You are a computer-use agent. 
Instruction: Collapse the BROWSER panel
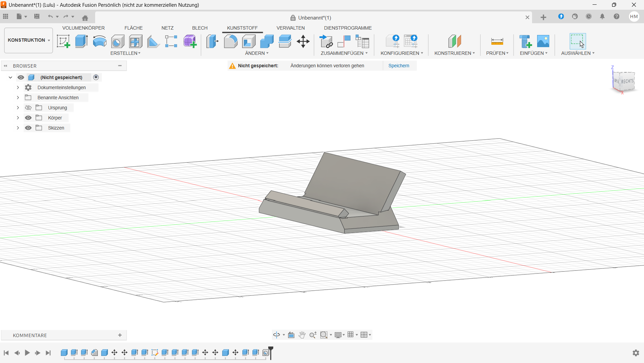coord(6,66)
